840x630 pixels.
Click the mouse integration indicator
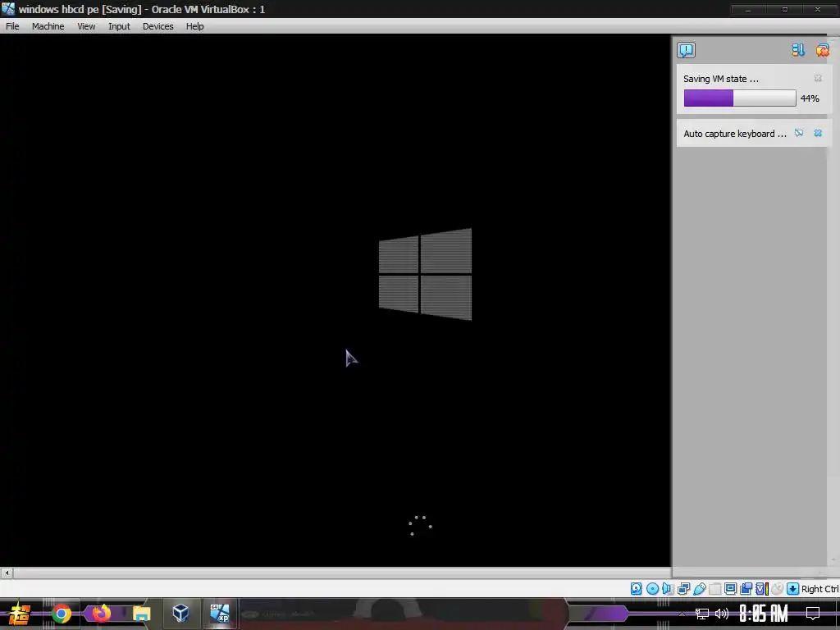[777, 589]
